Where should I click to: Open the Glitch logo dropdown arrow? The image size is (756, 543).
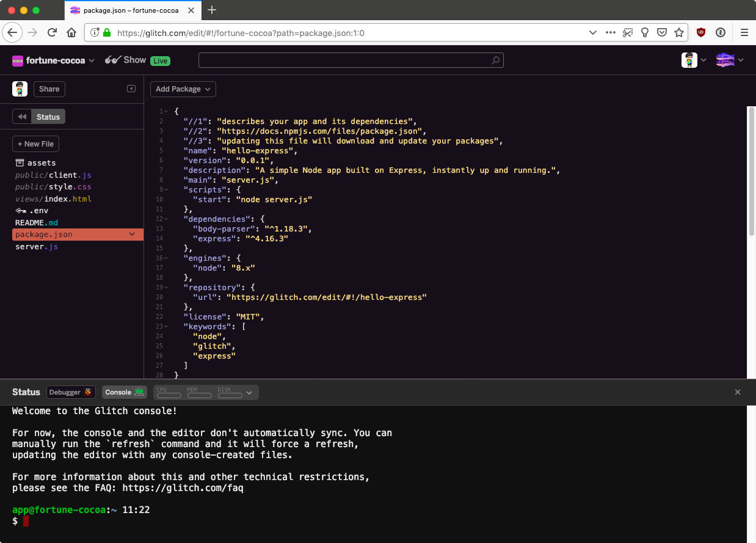(741, 60)
